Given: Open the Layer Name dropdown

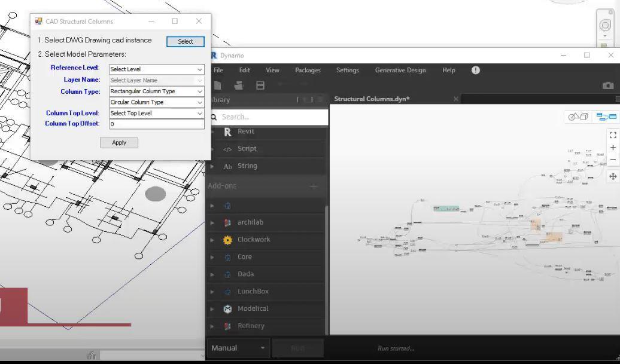Looking at the screenshot, I should coord(157,80).
